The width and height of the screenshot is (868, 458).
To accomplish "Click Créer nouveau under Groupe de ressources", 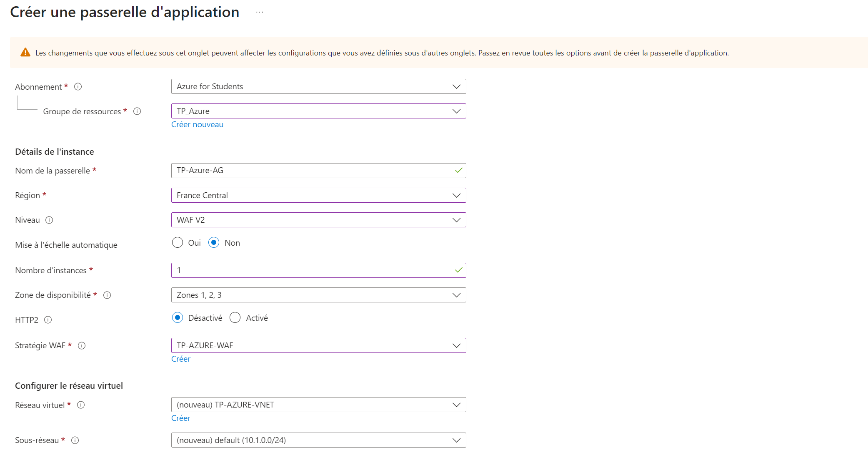I will pos(197,124).
